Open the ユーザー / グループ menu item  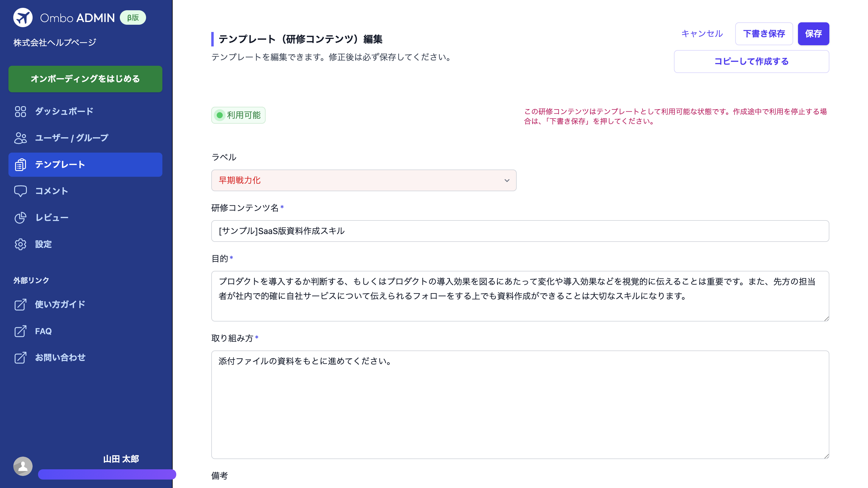[x=85, y=138]
